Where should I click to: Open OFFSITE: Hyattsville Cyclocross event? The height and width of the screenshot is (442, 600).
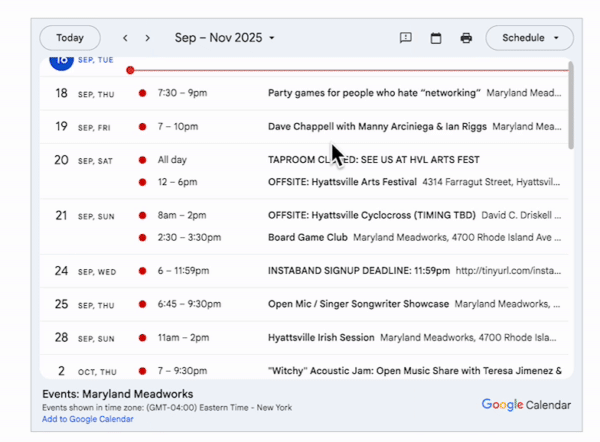[372, 215]
